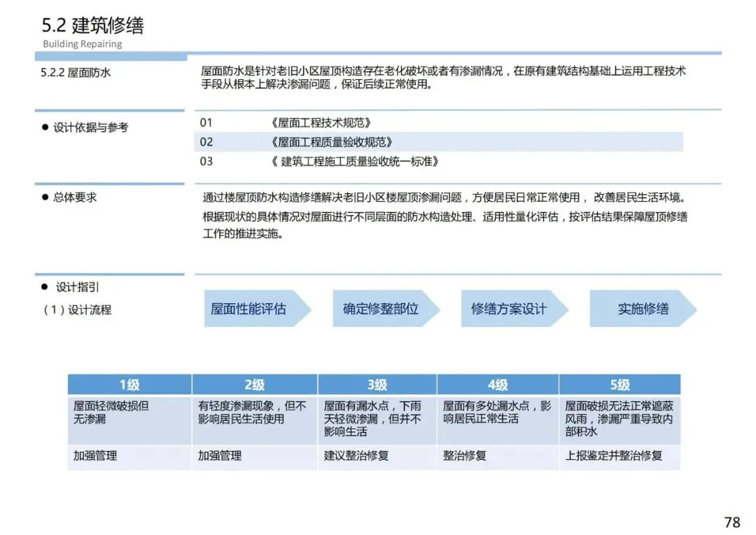Click the cell starting '屋面有多处漏水点'
756x535 pixels.
click(x=498, y=419)
